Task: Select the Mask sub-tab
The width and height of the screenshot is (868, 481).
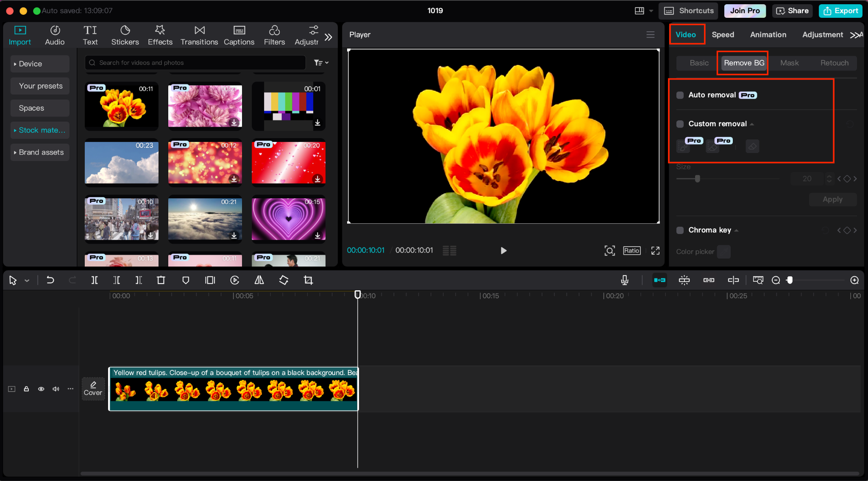Action: point(789,63)
